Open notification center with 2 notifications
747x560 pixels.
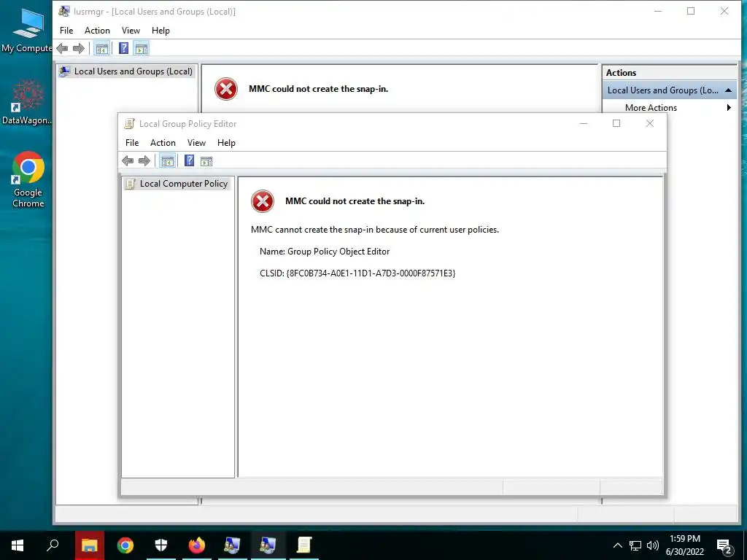[x=724, y=546]
